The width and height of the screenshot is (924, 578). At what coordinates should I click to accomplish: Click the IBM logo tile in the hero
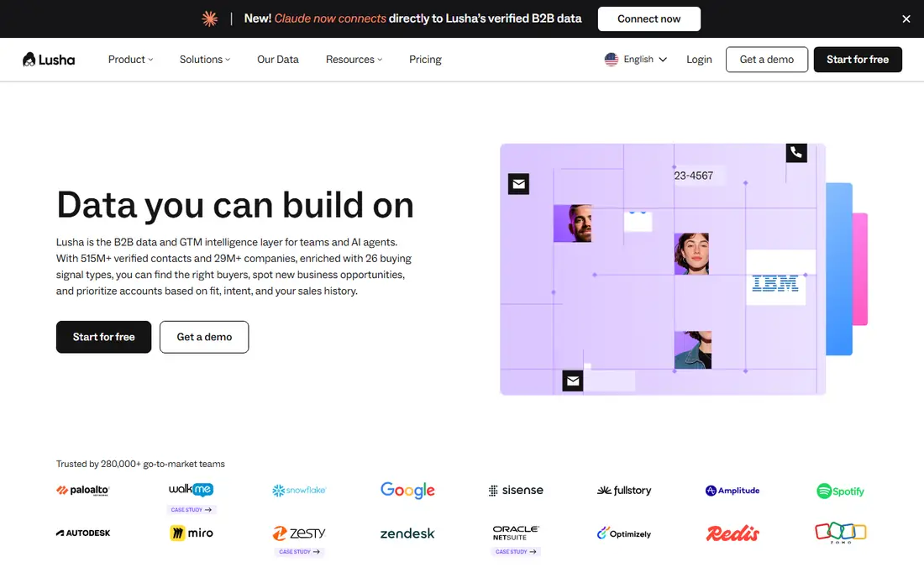(x=775, y=283)
